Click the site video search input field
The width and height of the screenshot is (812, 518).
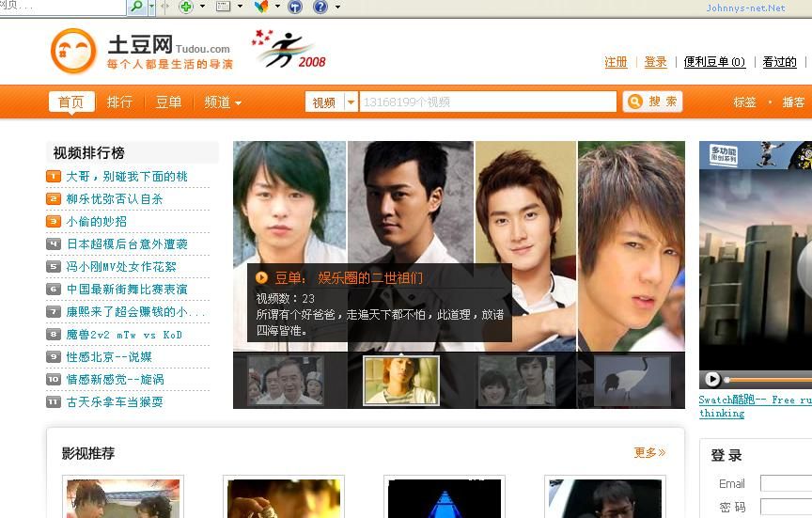pos(487,102)
